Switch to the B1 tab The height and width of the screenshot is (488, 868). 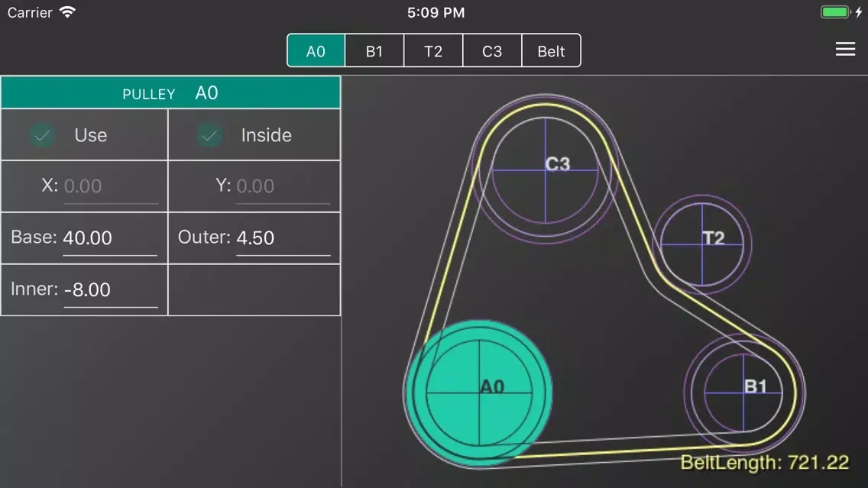pyautogui.click(x=374, y=51)
